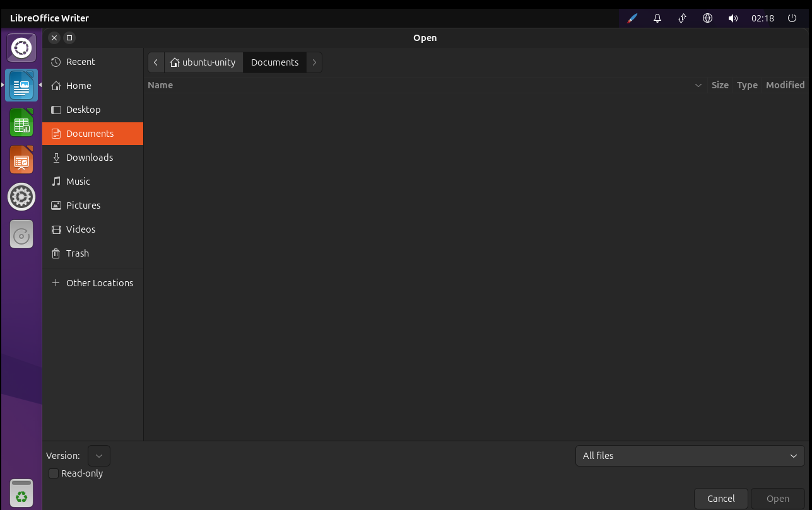The width and height of the screenshot is (812, 510).
Task: Open the Videos folder in the sidebar
Action: coord(93,229)
